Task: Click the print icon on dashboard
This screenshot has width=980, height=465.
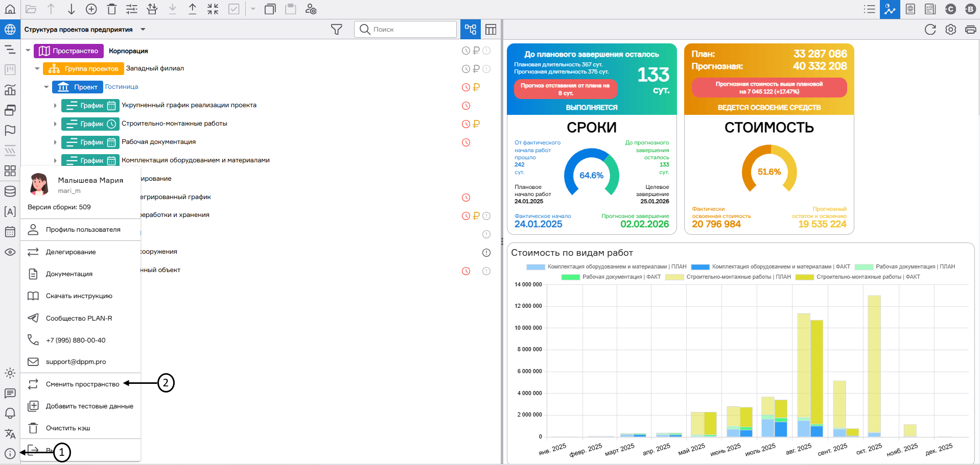Action: tap(970, 30)
